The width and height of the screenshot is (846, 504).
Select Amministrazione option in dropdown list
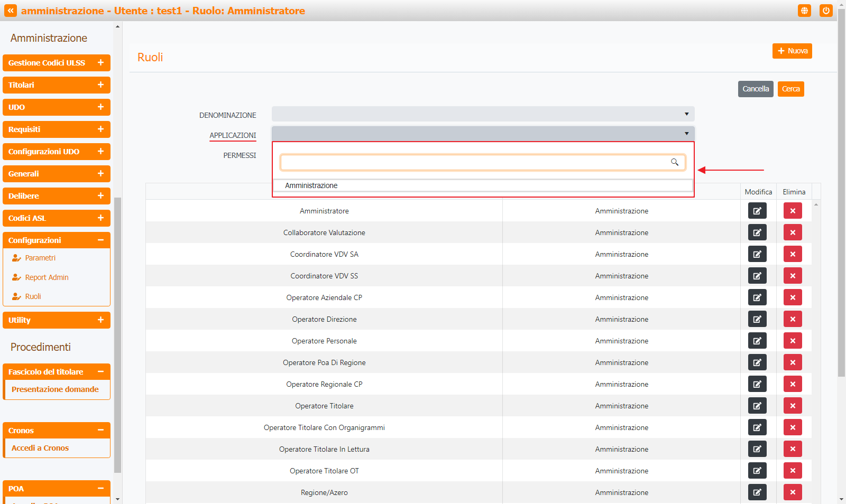click(311, 185)
